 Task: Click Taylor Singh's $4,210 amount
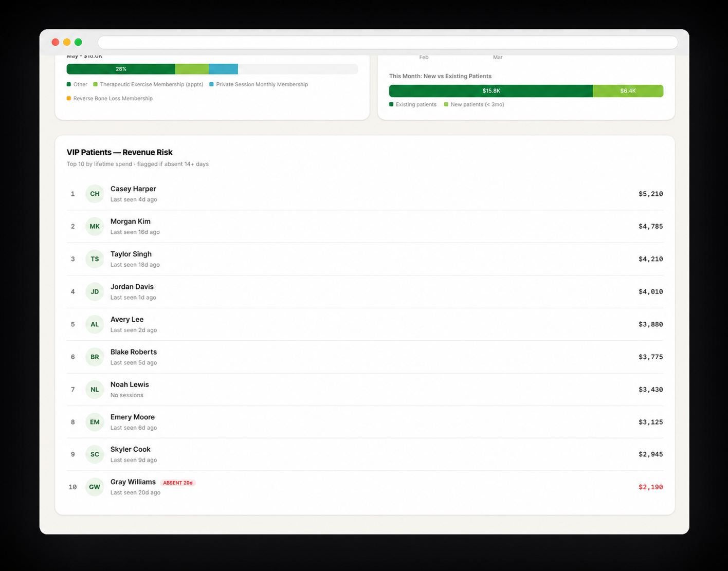click(650, 259)
